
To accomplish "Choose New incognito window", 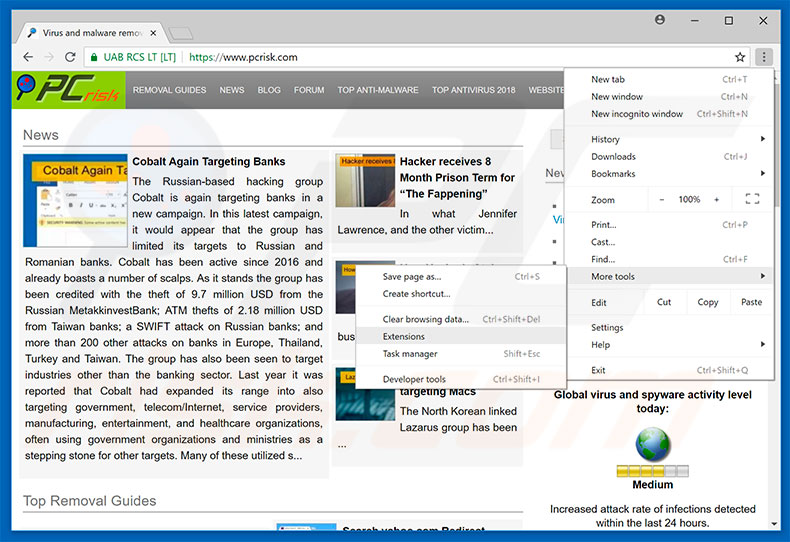I will 637,114.
